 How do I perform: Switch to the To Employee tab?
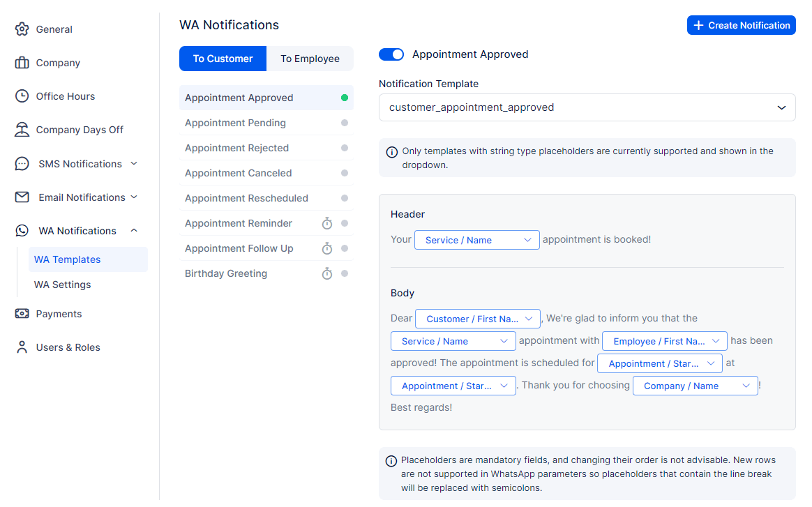(310, 59)
